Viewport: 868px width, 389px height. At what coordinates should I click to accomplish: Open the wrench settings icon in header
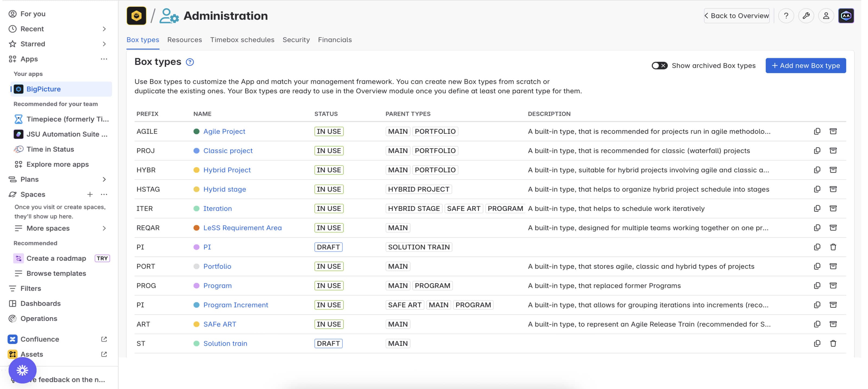[806, 16]
